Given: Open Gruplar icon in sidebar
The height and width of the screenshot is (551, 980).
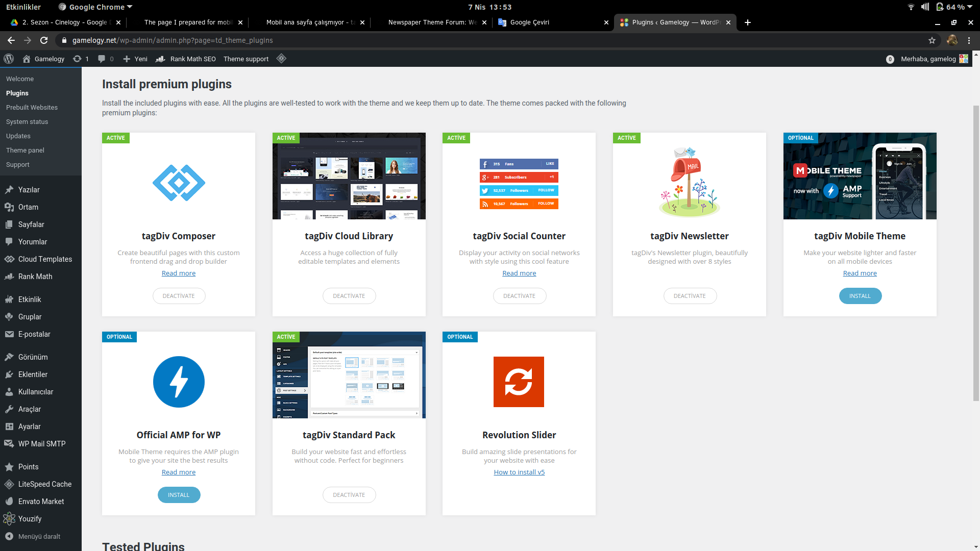Looking at the screenshot, I should (x=9, y=317).
